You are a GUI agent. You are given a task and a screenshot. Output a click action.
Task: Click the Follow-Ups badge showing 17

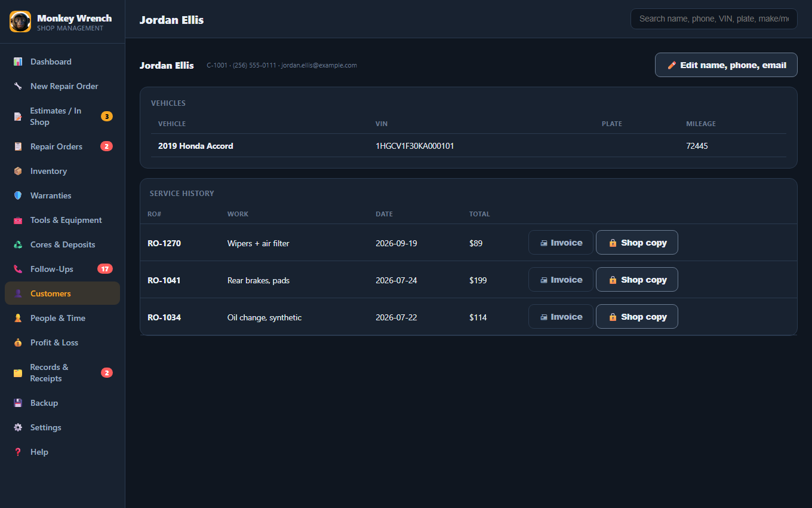[105, 269]
